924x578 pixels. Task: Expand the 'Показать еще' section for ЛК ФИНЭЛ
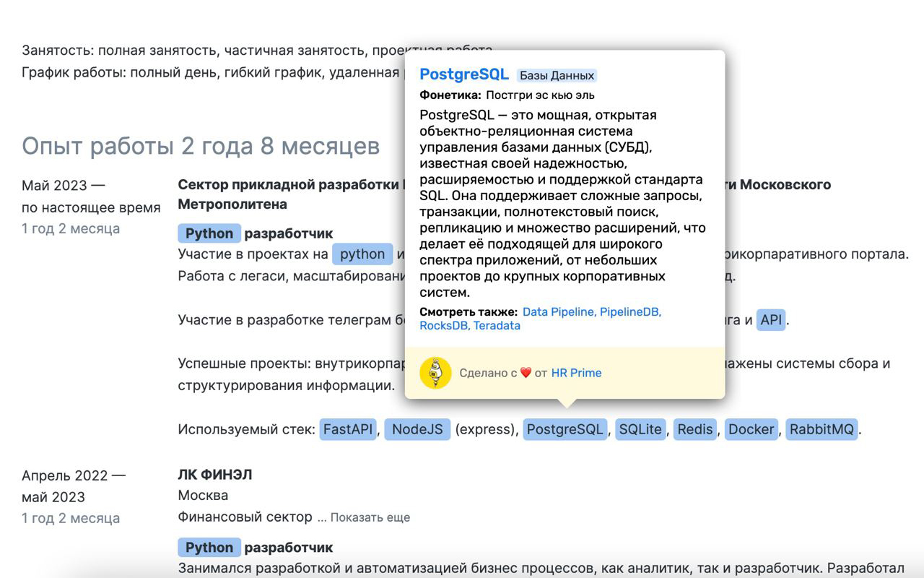pos(370,517)
